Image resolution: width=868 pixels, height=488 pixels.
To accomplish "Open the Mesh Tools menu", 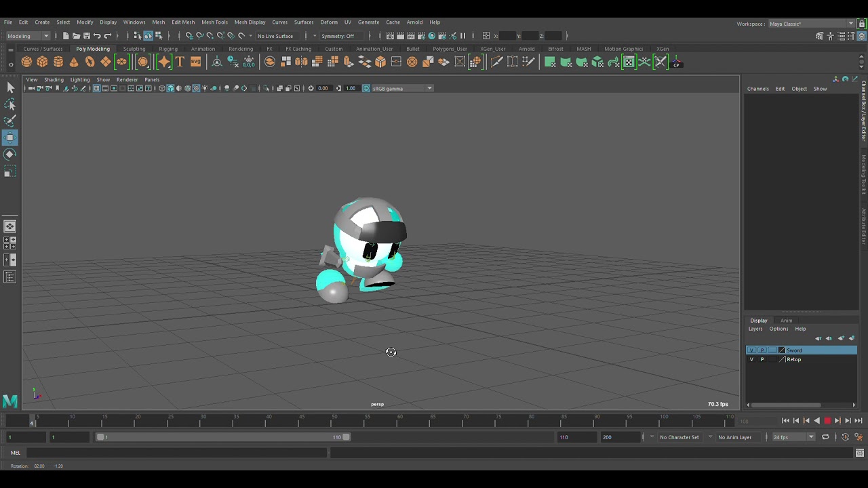I will [x=214, y=22].
